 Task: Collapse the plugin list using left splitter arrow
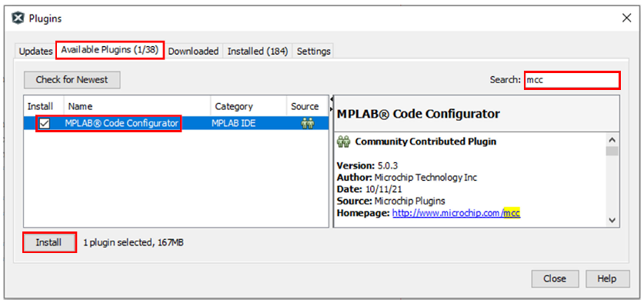point(332,101)
